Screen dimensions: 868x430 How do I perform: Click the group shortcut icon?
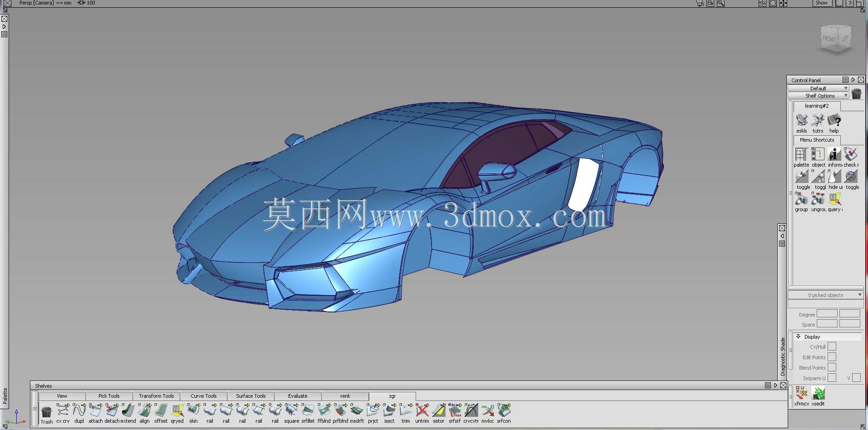pos(801,199)
